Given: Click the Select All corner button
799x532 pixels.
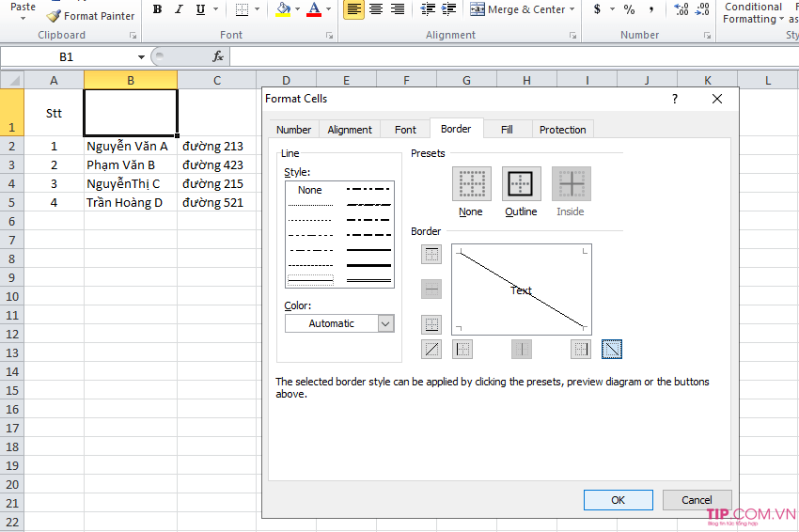Looking at the screenshot, I should [12, 80].
